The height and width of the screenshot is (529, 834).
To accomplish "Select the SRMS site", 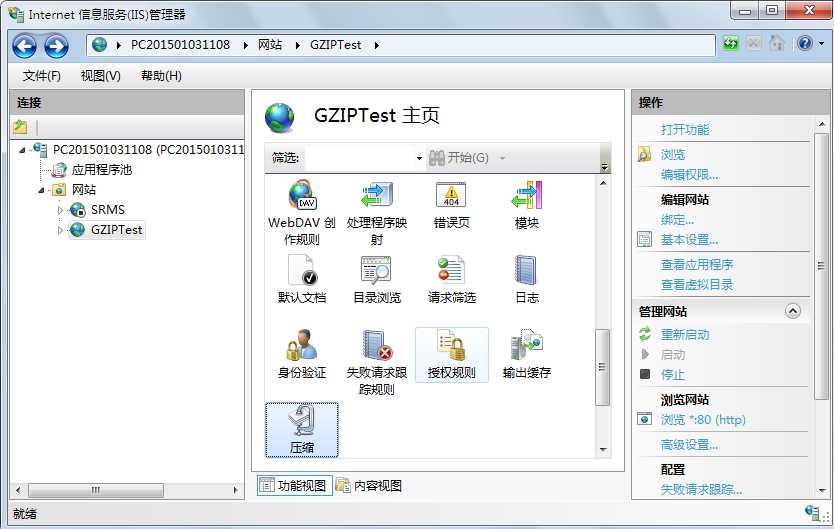I will (x=107, y=210).
